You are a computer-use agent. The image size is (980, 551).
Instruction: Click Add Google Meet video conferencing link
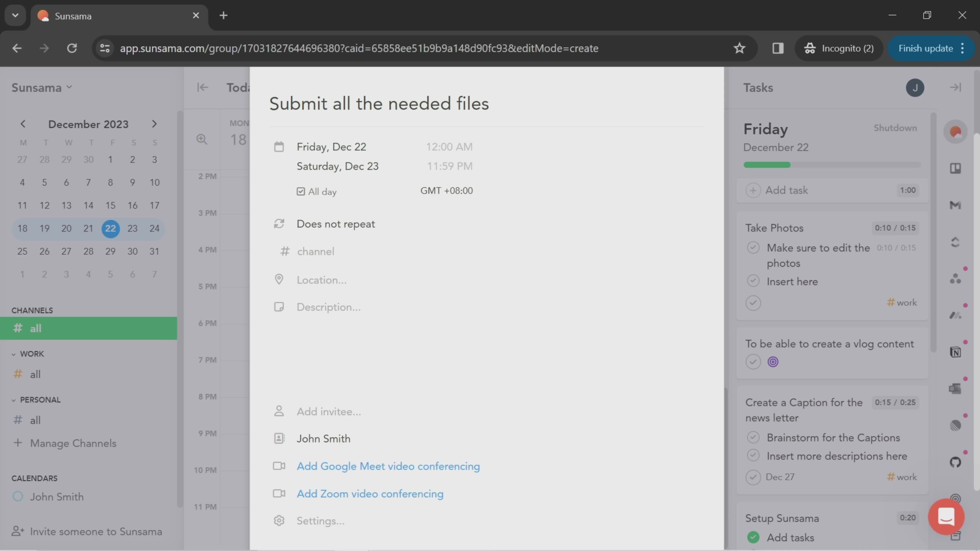point(388,466)
